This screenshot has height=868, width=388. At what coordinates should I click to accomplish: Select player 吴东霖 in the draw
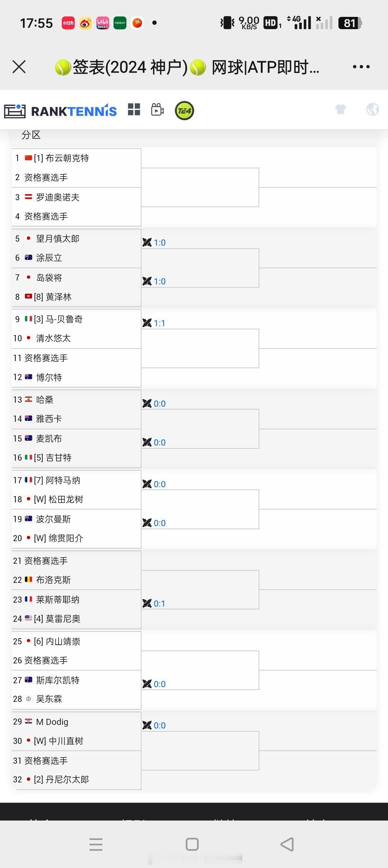[x=49, y=699]
